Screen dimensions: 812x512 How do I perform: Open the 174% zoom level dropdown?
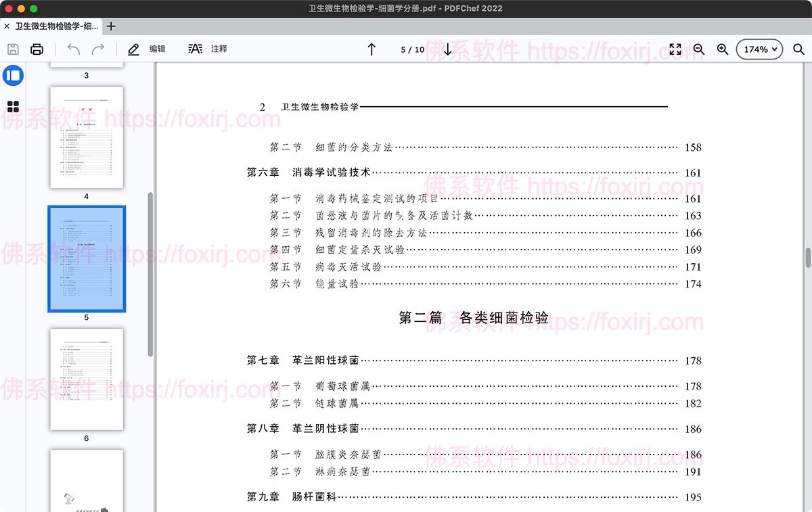click(x=759, y=49)
